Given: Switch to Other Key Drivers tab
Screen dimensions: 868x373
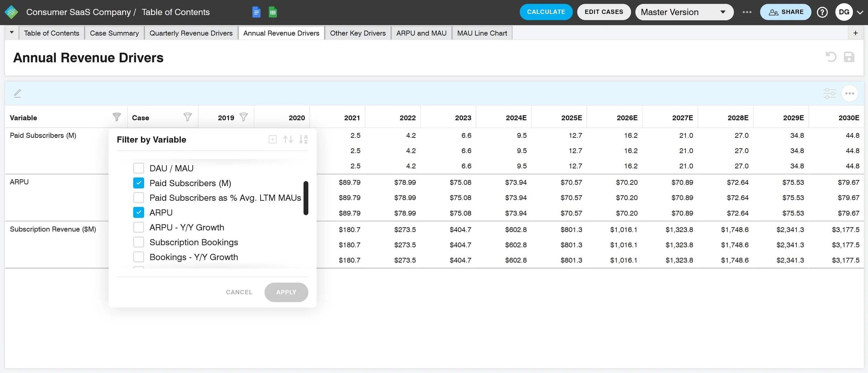Looking at the screenshot, I should point(358,33).
